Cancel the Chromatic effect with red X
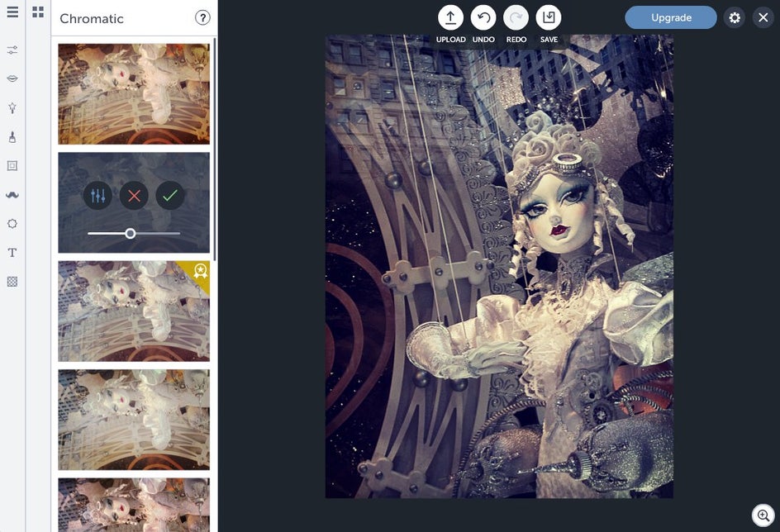The height and width of the screenshot is (532, 780). coord(134,196)
